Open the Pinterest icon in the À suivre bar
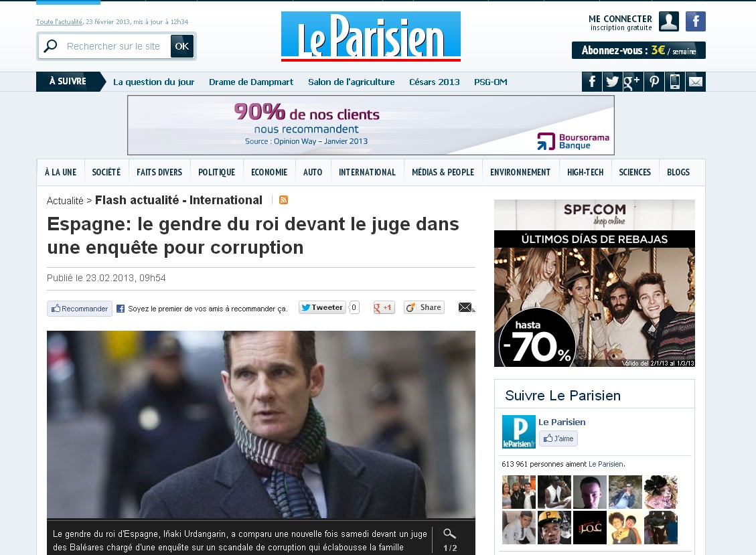 point(654,82)
